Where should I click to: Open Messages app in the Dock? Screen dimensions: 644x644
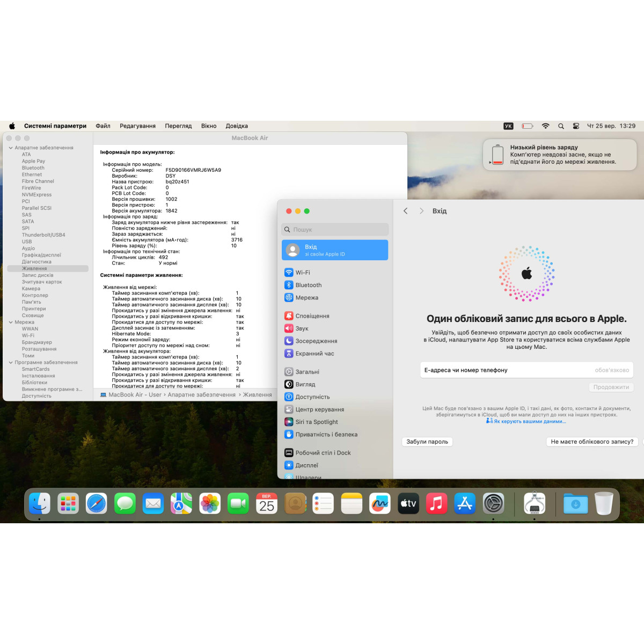[x=125, y=503]
